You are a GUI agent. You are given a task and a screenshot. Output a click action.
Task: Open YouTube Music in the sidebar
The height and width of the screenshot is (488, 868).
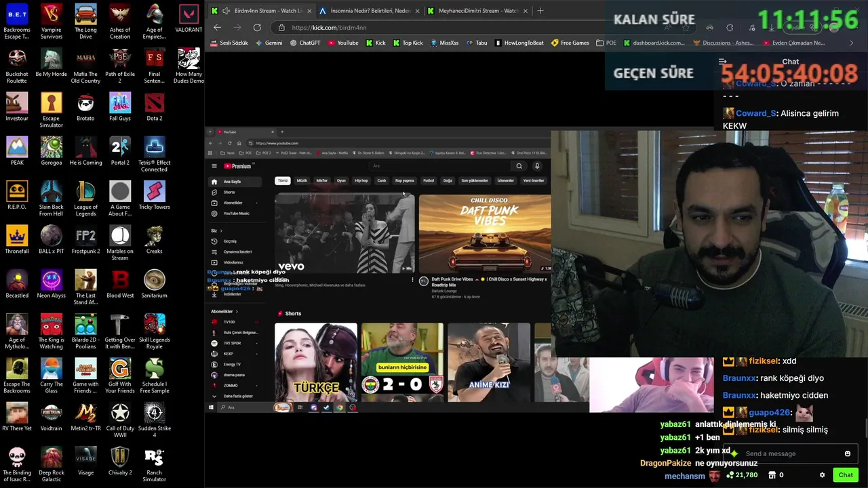pyautogui.click(x=235, y=213)
